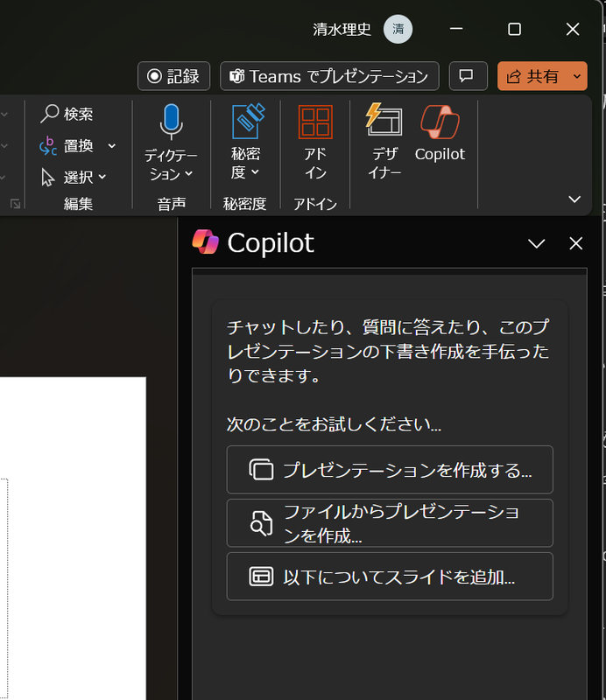Click the Copilot logo in pane header
The height and width of the screenshot is (700, 606).
[206, 242]
